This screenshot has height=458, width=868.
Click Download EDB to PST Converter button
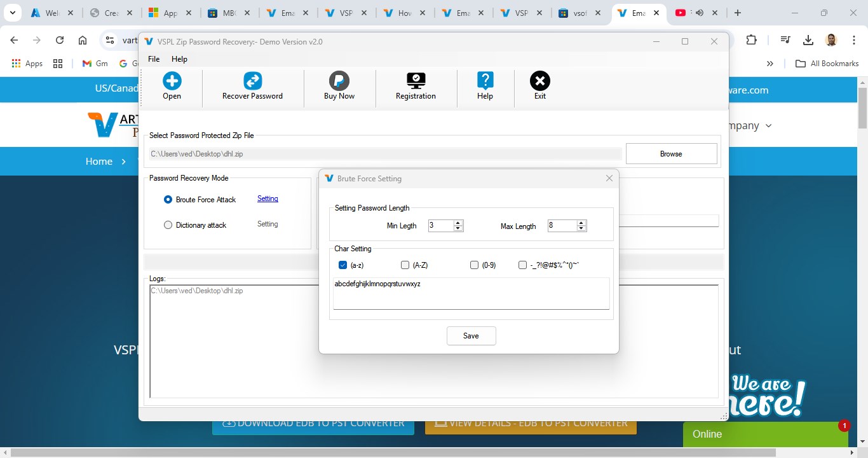pyautogui.click(x=313, y=424)
